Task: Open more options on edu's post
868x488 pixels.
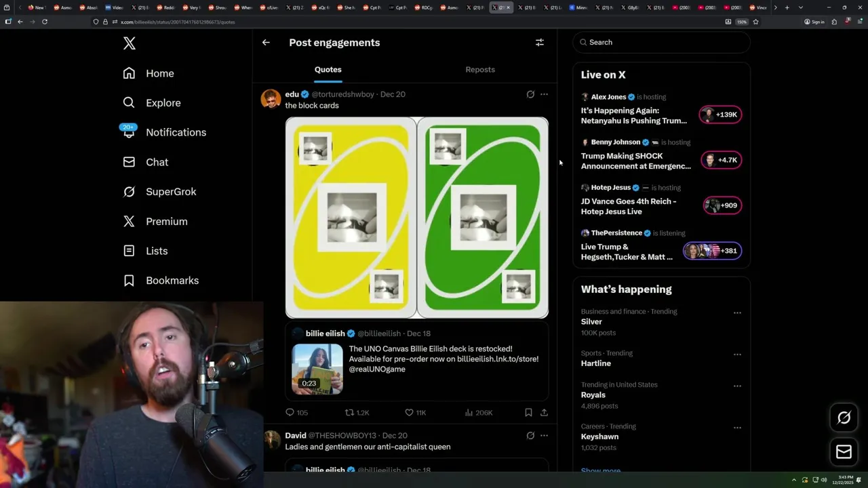Action: [x=544, y=94]
